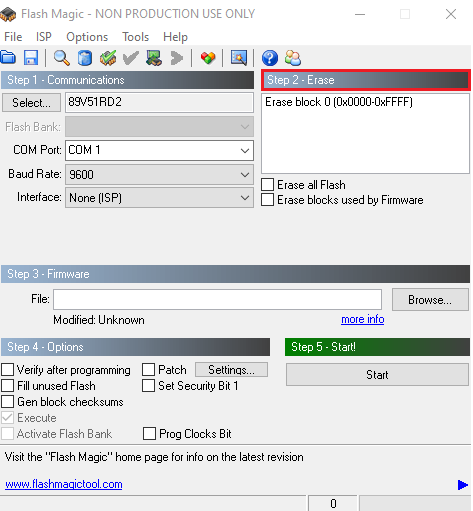
Task: Enable Set Security Bit 1
Action: [x=148, y=386]
